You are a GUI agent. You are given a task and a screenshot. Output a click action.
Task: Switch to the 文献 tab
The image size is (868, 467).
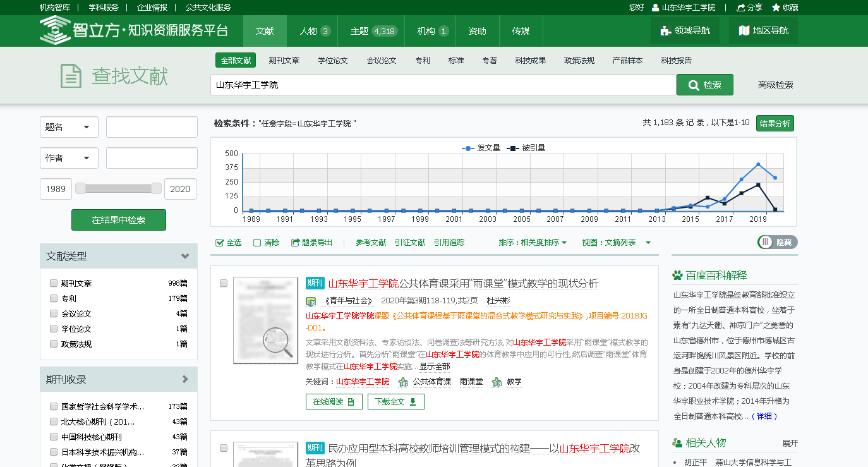pos(265,31)
